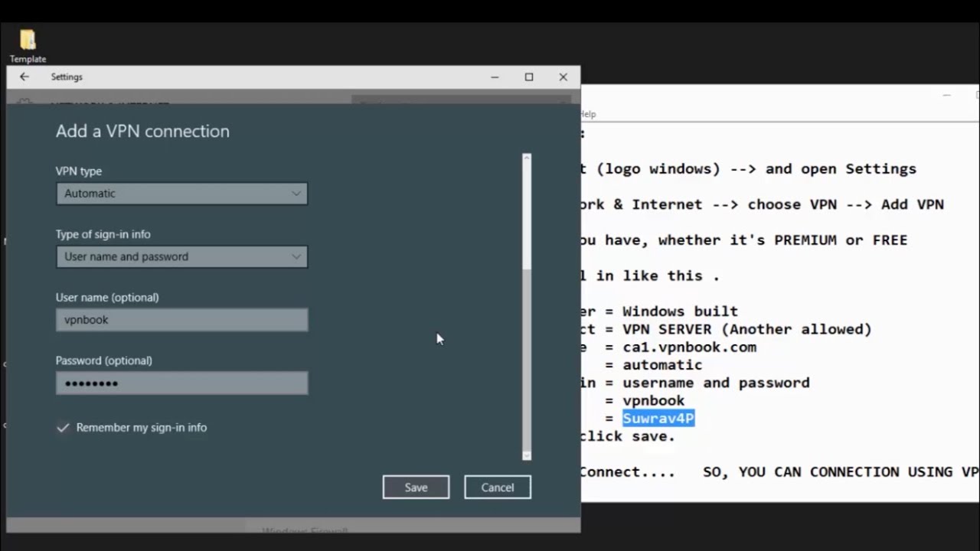Maximize the Settings window
The image size is (980, 551).
pyautogui.click(x=529, y=77)
